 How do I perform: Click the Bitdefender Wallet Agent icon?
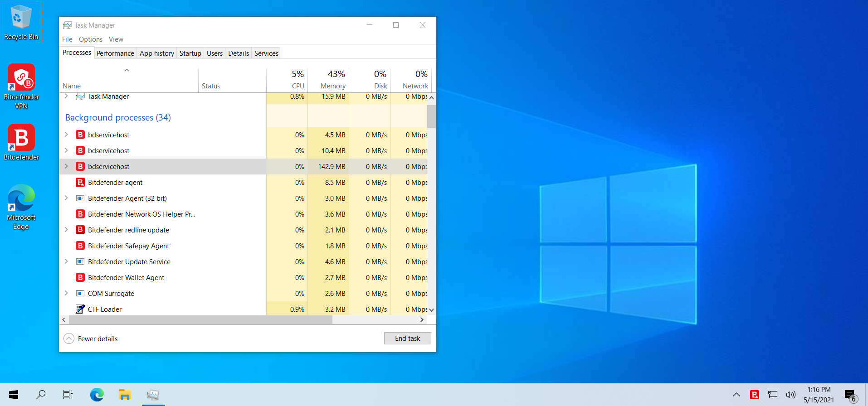point(80,278)
